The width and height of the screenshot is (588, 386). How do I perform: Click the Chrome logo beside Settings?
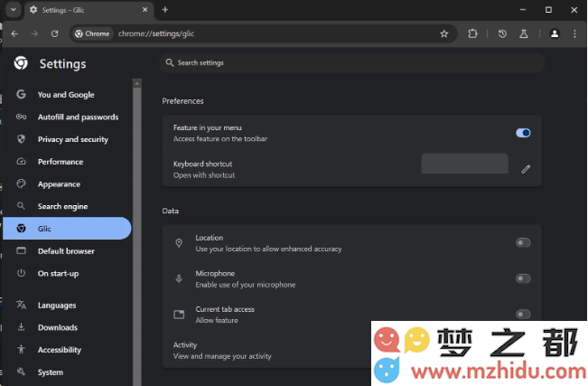click(x=21, y=63)
